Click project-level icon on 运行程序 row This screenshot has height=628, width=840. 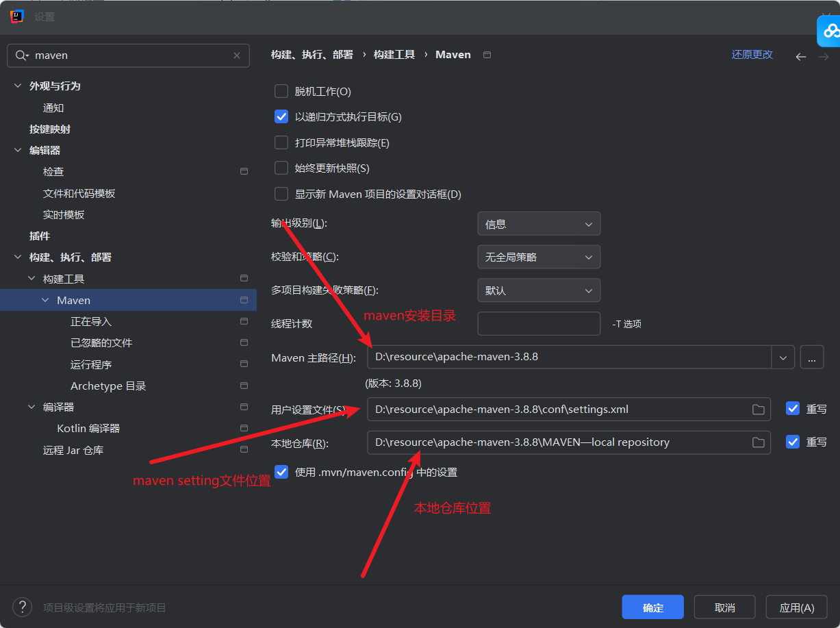[x=244, y=364]
